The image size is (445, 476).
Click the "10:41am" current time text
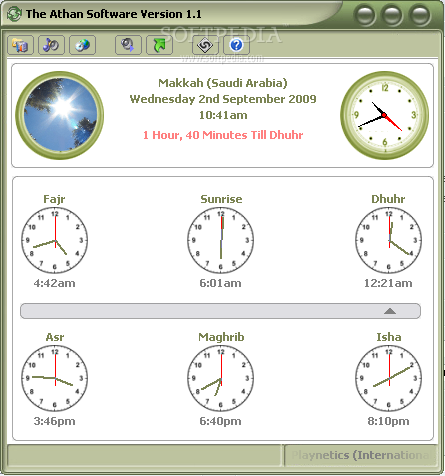pyautogui.click(x=223, y=115)
